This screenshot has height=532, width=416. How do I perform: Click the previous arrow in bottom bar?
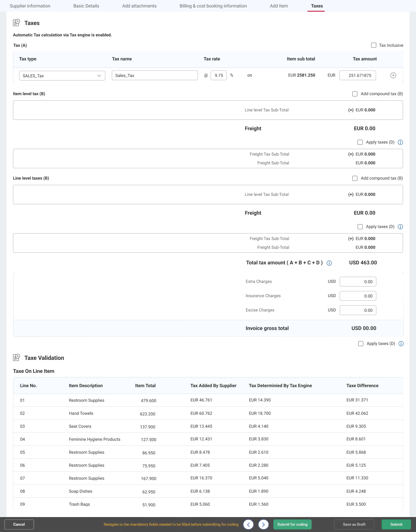pyautogui.click(x=248, y=524)
